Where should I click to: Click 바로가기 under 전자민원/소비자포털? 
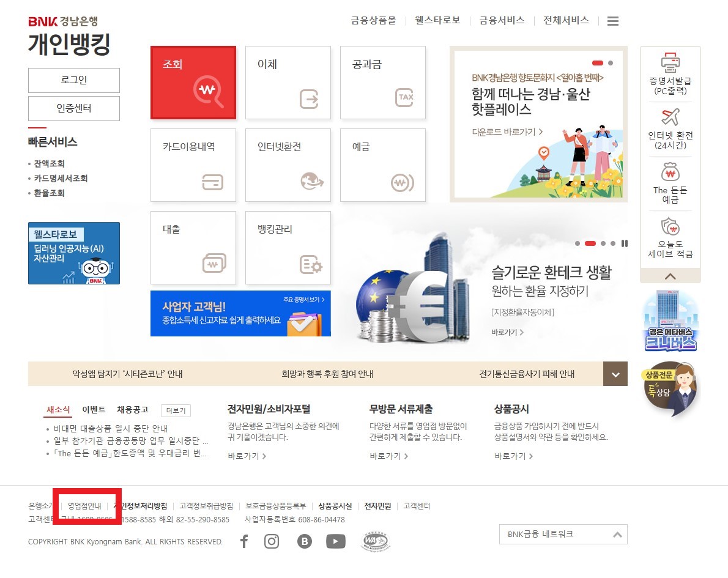tap(247, 456)
